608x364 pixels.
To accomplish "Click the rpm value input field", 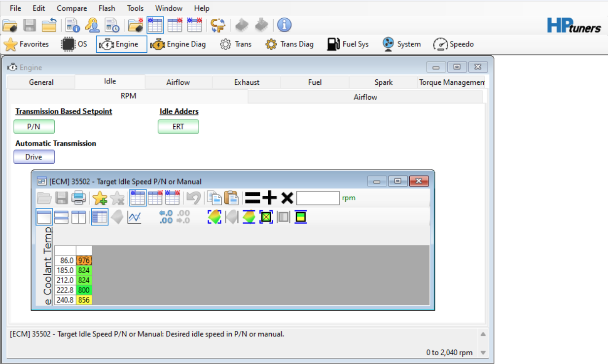I will 318,198.
